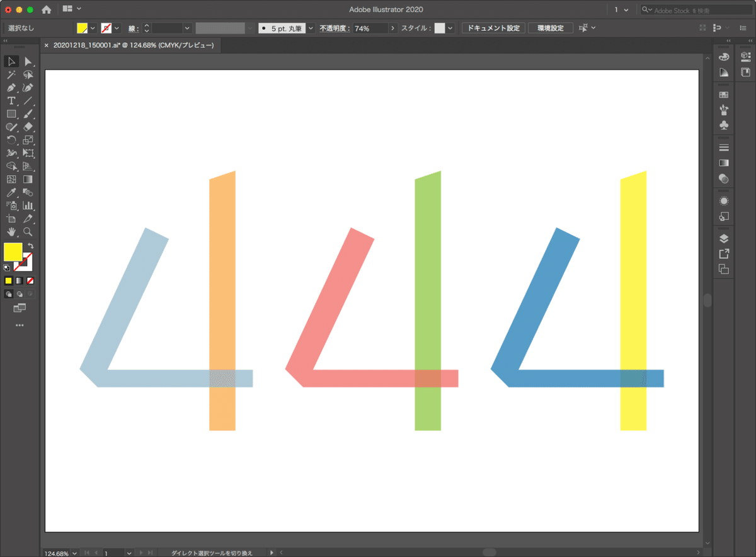
Task: Open the Transparency panel
Action: [x=724, y=179]
